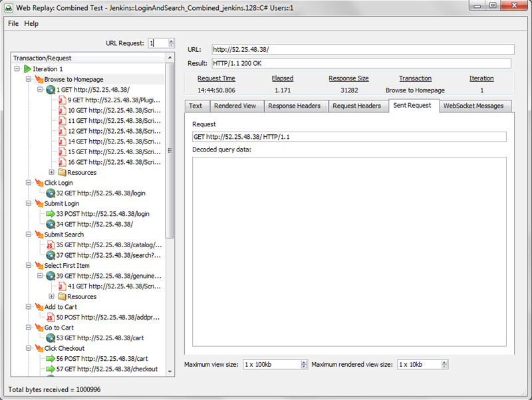Open the File menu
Viewport: 532px width, 400px height.
click(13, 23)
